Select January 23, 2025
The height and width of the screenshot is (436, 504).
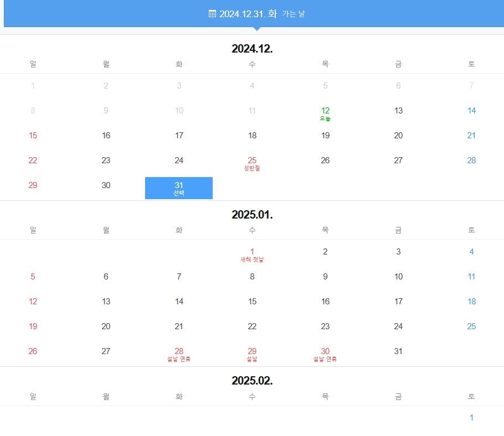(x=325, y=326)
